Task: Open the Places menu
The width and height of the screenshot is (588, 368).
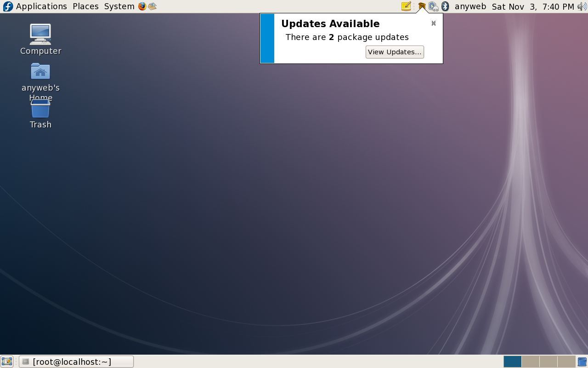Action: (x=85, y=6)
